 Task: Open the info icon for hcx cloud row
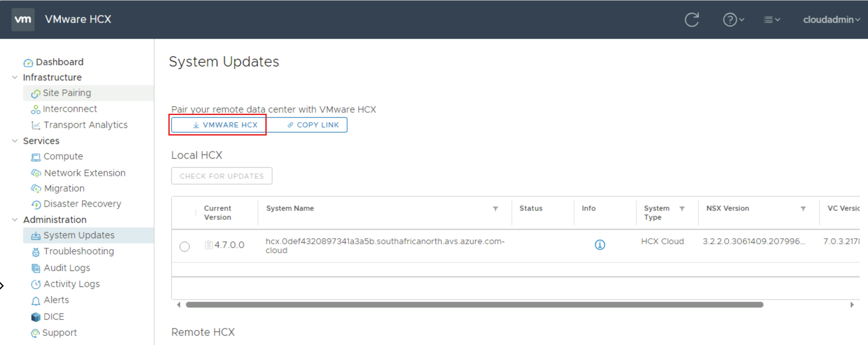tap(600, 245)
